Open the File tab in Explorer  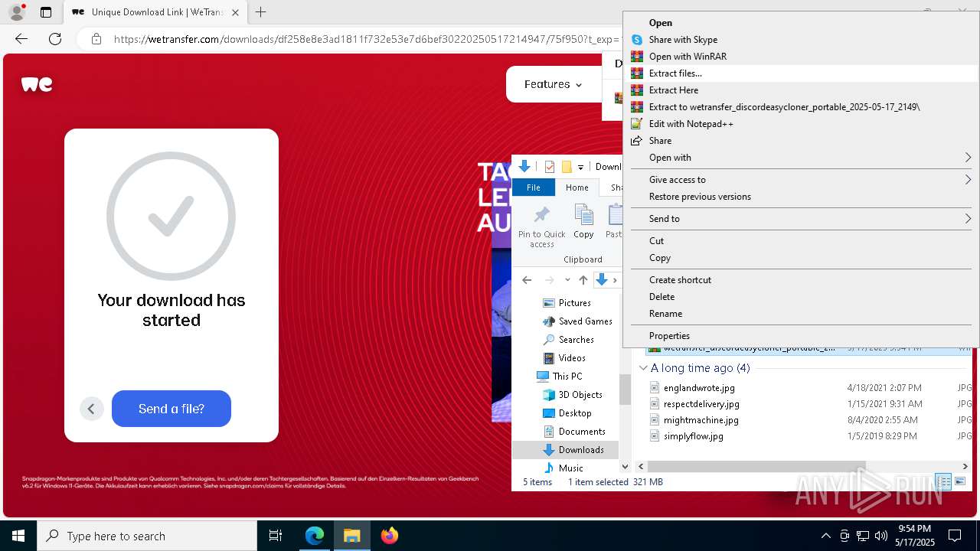[534, 187]
